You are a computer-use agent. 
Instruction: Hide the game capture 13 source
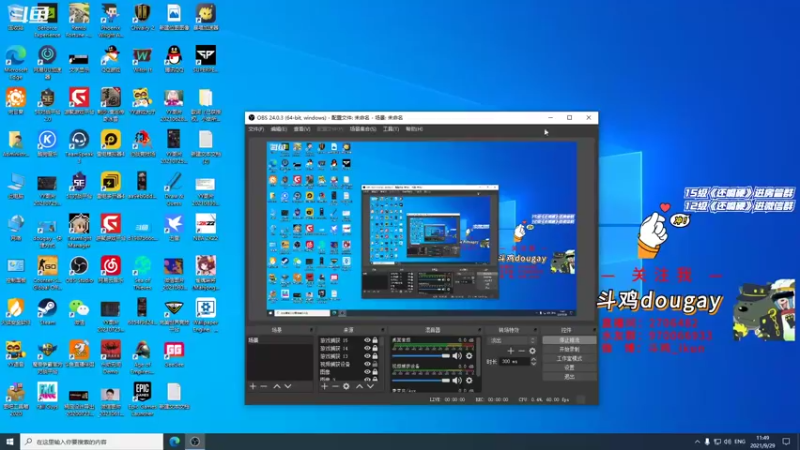(x=367, y=356)
